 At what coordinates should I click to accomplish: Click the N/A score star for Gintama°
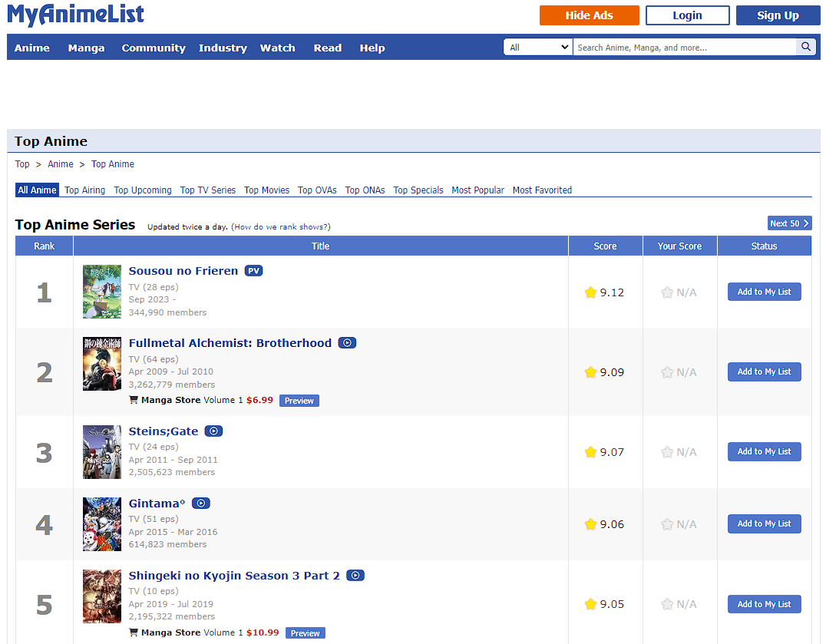[x=667, y=524]
